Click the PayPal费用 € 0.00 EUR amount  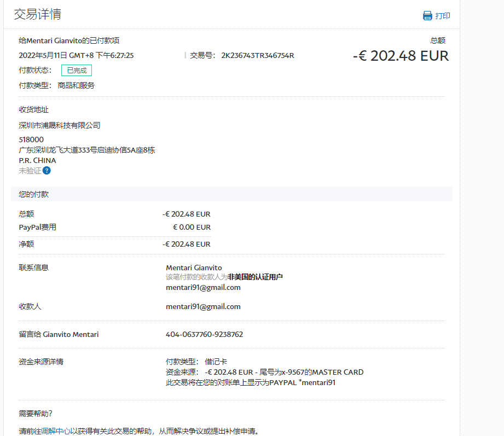(192, 227)
